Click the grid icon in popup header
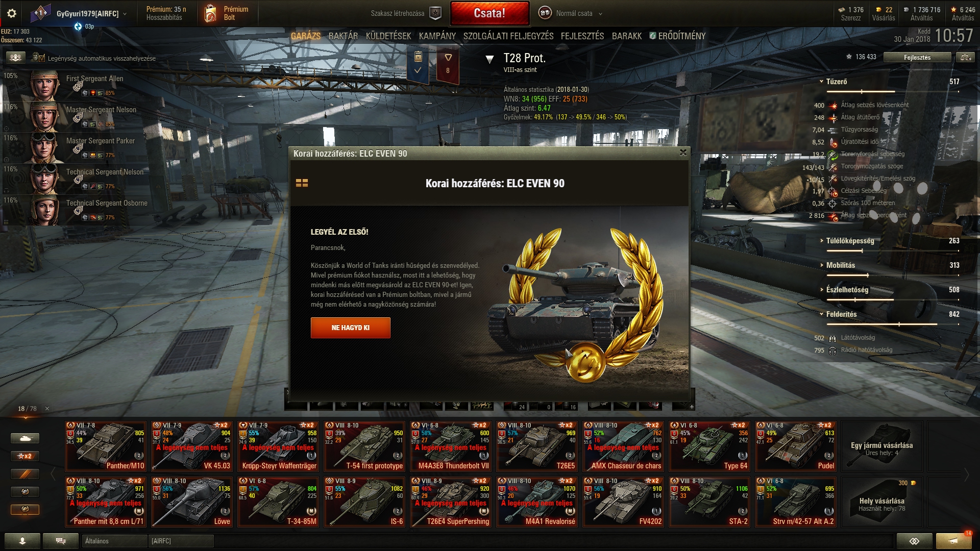The image size is (980, 551). (x=302, y=183)
